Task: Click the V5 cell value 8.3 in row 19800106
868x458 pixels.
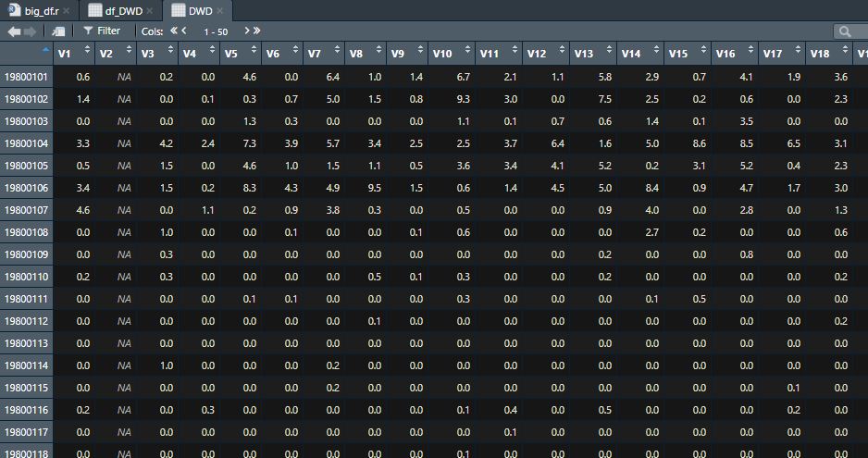Action: (249, 188)
